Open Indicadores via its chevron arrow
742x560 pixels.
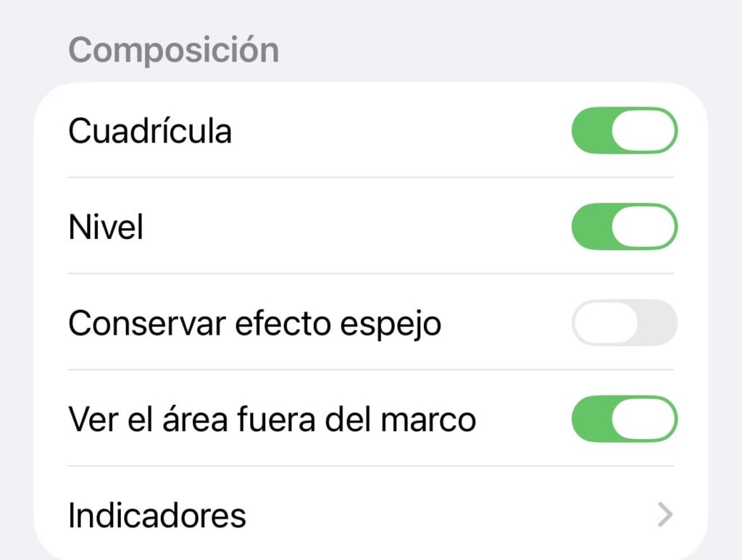(665, 515)
